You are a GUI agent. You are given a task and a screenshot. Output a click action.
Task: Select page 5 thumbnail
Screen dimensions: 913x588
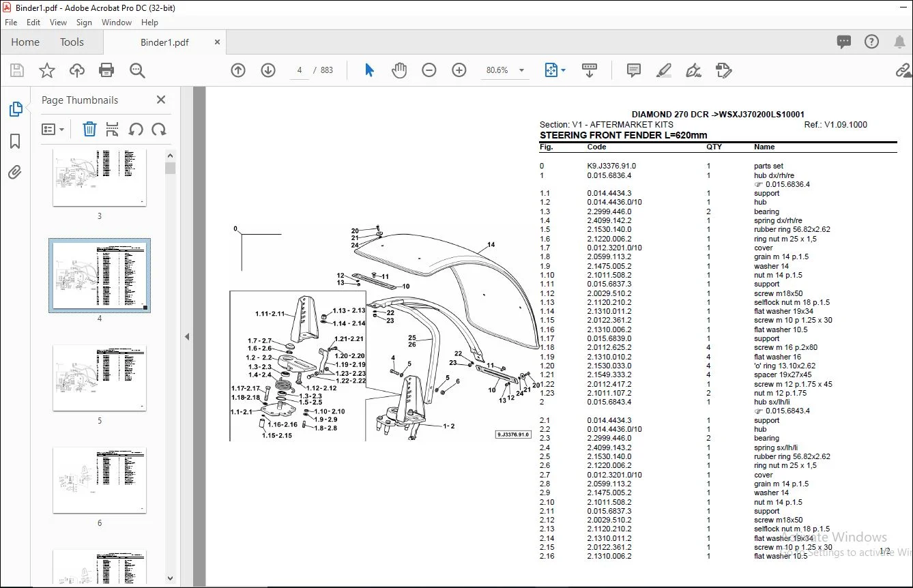(x=100, y=378)
